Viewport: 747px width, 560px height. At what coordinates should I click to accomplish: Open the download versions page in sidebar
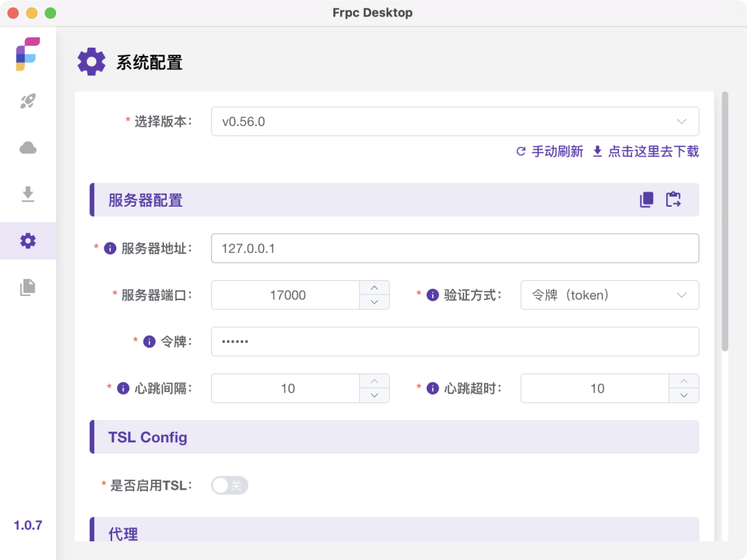click(28, 194)
